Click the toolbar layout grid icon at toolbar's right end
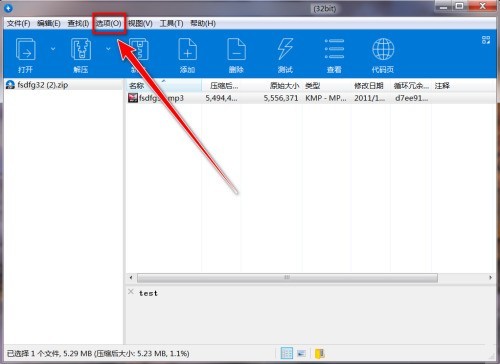 486,40
